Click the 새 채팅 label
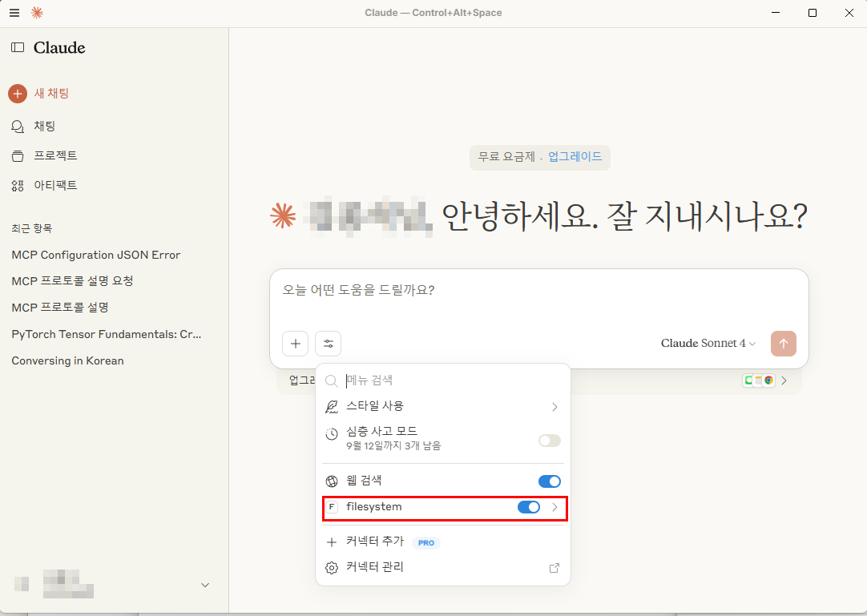867x616 pixels. click(x=51, y=94)
